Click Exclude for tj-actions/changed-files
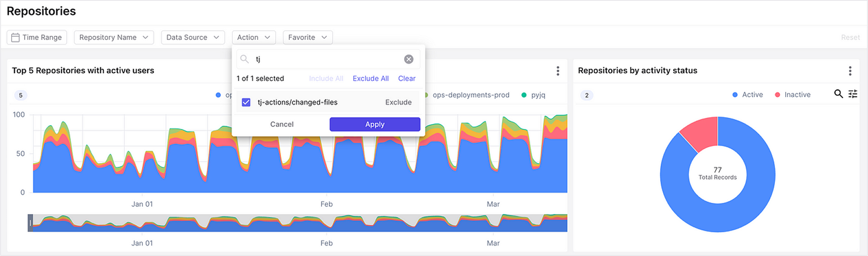This screenshot has height=256, width=868. [x=398, y=102]
